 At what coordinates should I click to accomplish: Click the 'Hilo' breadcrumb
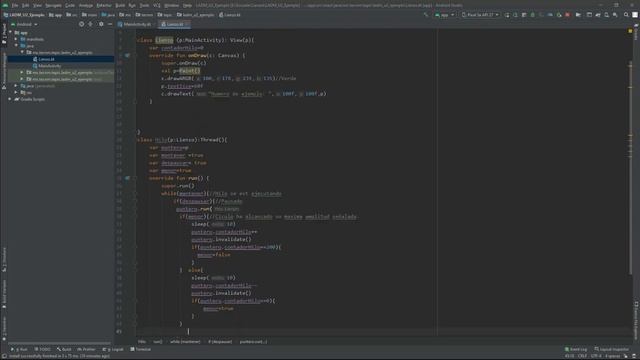tap(142, 342)
